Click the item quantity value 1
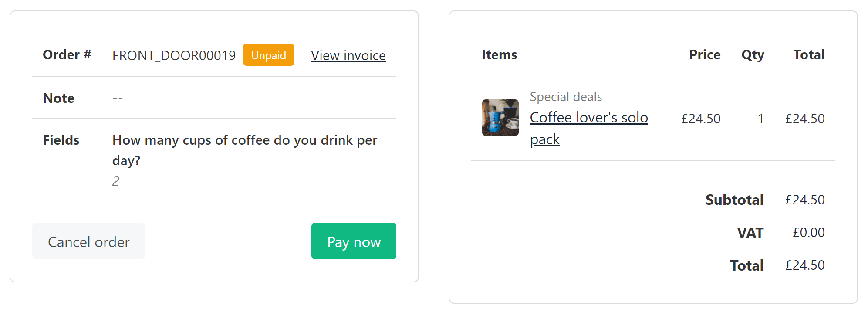868x309 pixels. [x=760, y=119]
